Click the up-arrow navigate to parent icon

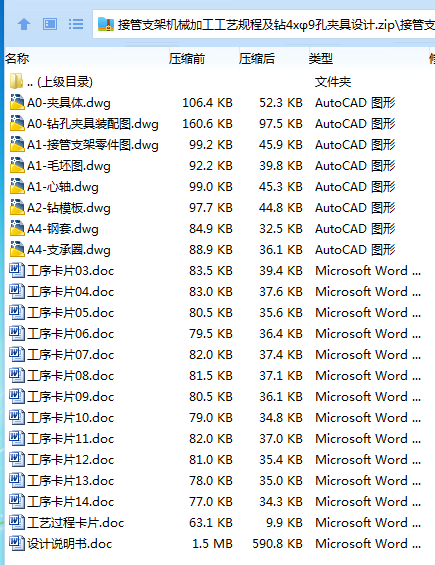click(x=24, y=25)
